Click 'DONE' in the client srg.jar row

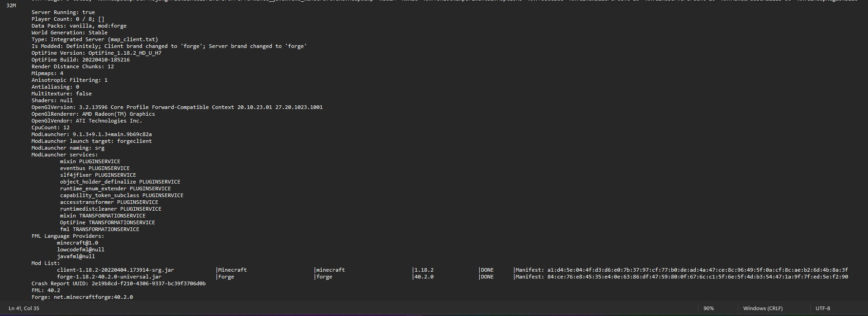pos(486,270)
